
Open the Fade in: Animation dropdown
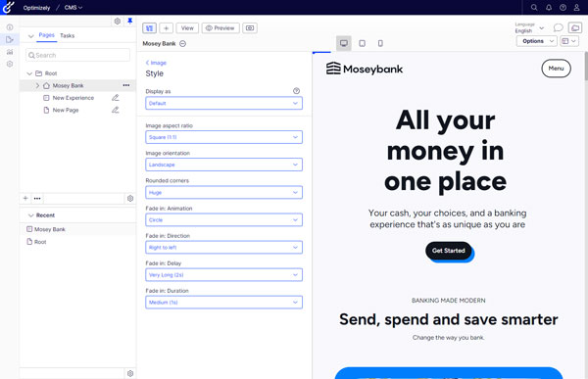(x=223, y=219)
